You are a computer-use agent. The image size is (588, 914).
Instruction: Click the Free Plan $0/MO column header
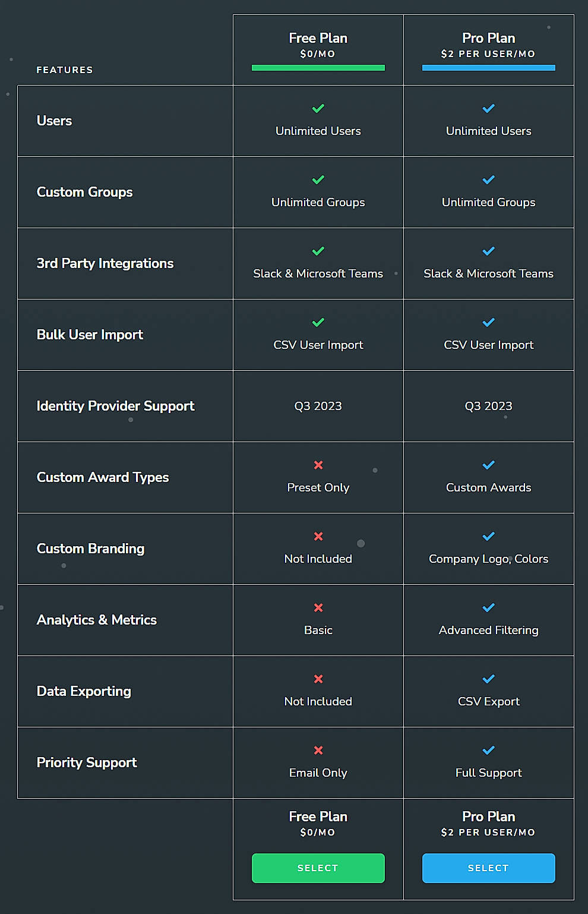(318, 45)
